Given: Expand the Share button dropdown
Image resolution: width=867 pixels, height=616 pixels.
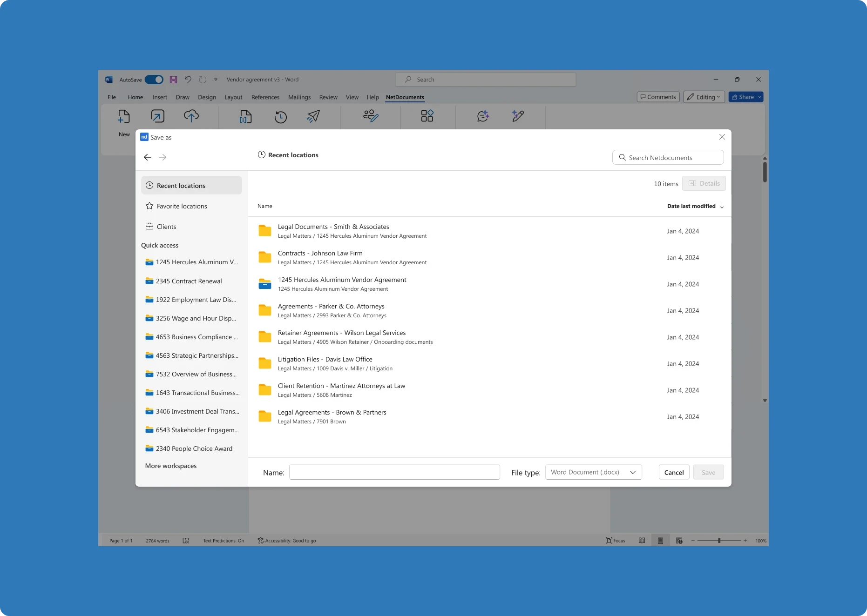Looking at the screenshot, I should pyautogui.click(x=759, y=97).
